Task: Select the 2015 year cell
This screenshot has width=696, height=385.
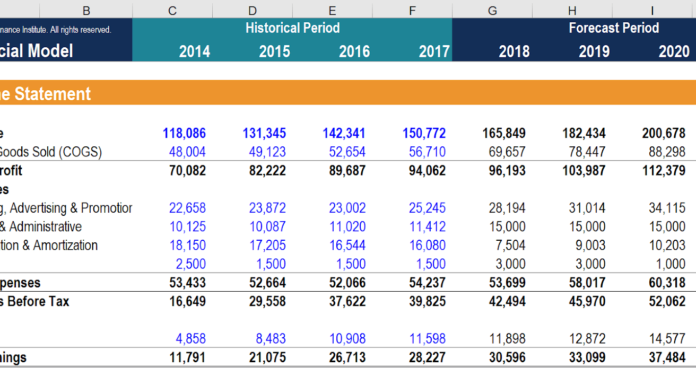Action: pyautogui.click(x=274, y=52)
